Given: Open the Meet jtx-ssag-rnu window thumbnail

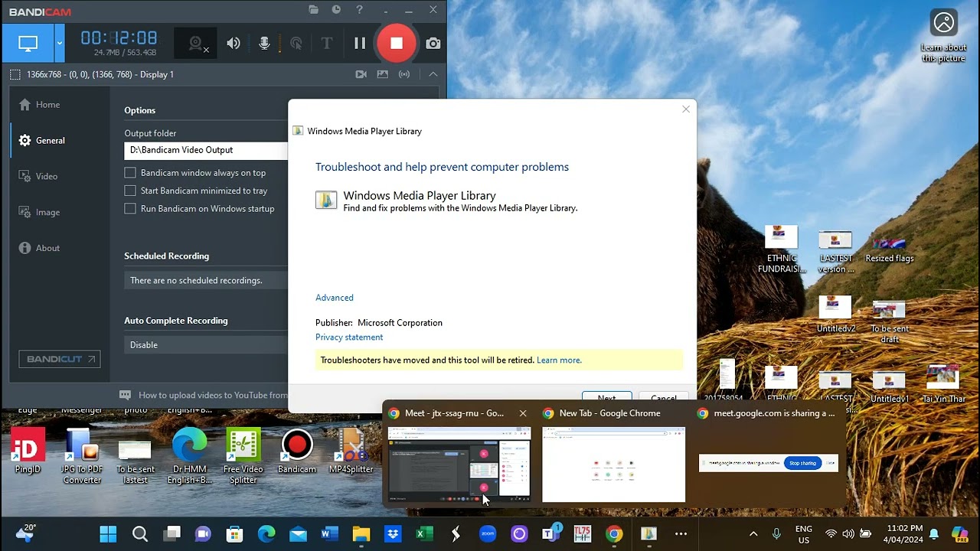Looking at the screenshot, I should (459, 464).
